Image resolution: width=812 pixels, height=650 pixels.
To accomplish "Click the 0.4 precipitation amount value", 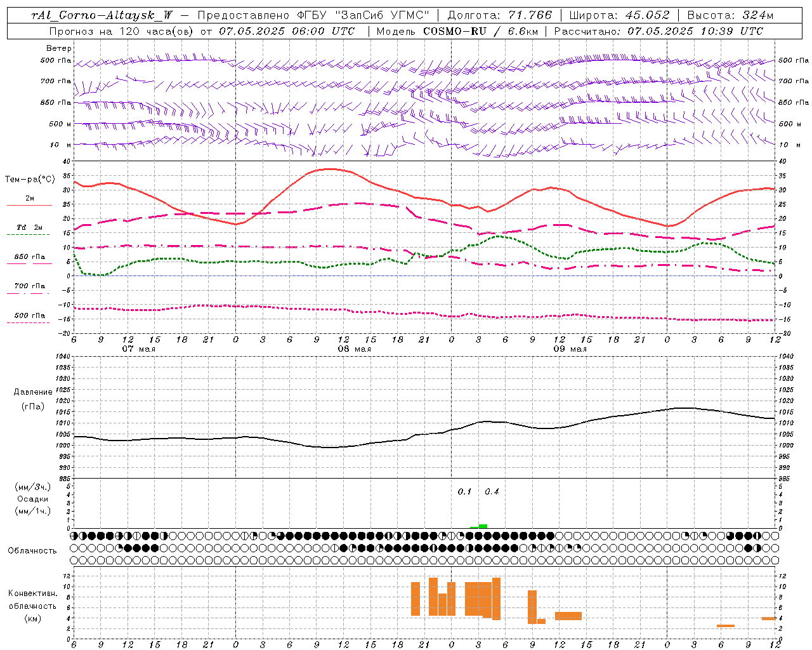I will pos(492,492).
